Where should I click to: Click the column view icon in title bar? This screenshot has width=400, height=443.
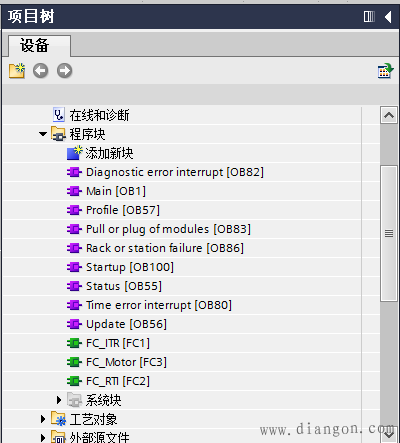369,16
